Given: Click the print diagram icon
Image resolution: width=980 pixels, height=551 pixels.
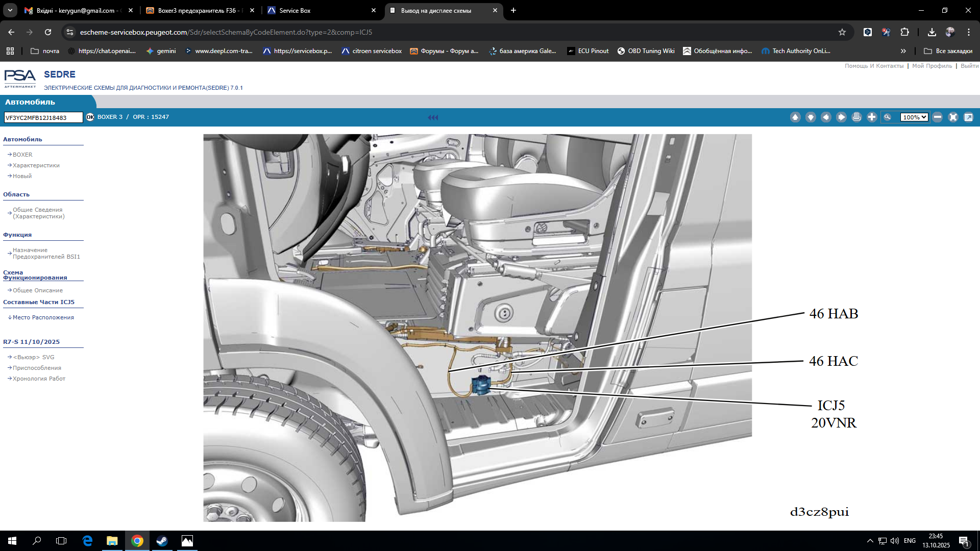Looking at the screenshot, I should (x=856, y=117).
